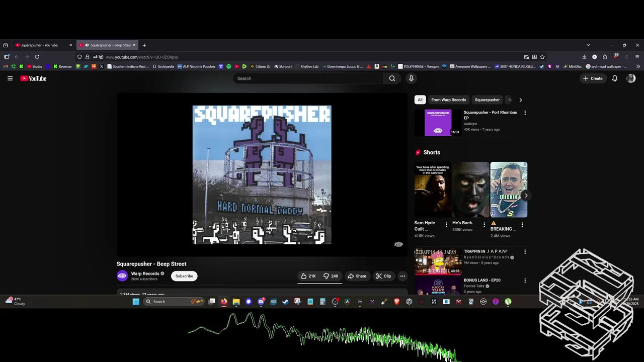The width and height of the screenshot is (644, 362).
Task: Open the Windows Start menu
Action: [x=136, y=302]
